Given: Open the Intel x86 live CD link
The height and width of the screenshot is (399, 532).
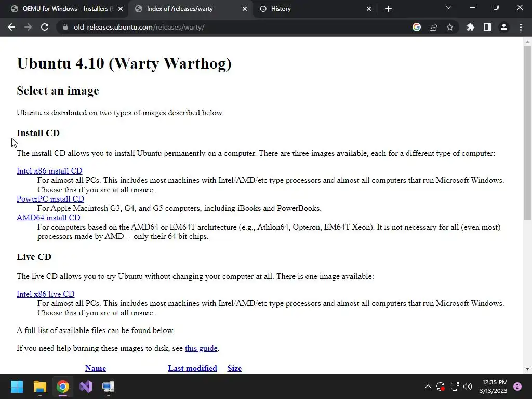Looking at the screenshot, I should tap(46, 294).
